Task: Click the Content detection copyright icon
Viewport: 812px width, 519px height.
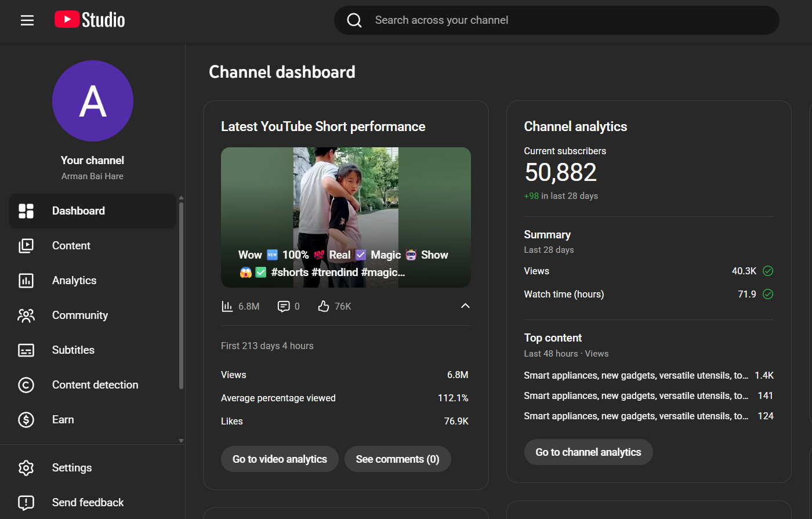Action: (x=26, y=385)
